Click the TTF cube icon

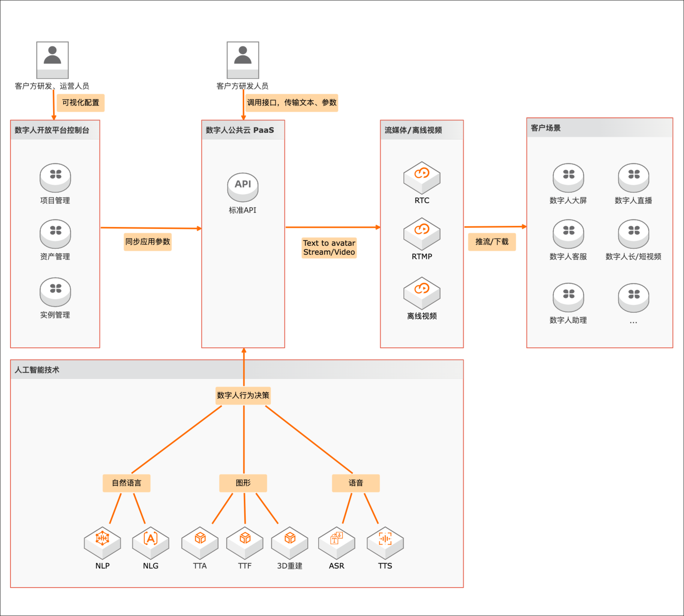(245, 543)
